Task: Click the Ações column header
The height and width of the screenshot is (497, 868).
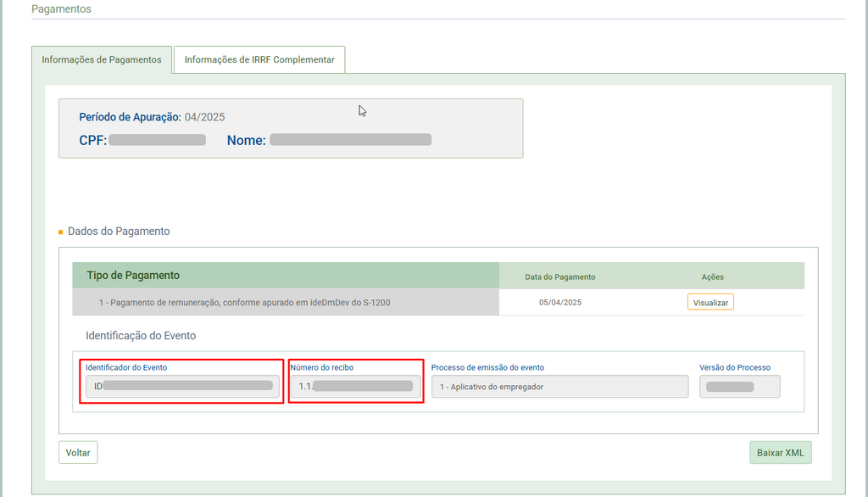Action: 712,276
